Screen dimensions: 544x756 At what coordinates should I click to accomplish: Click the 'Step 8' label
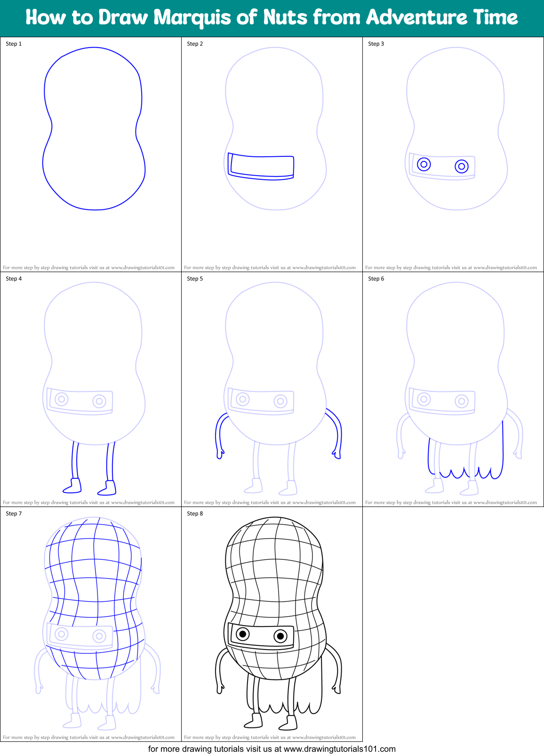coord(195,514)
